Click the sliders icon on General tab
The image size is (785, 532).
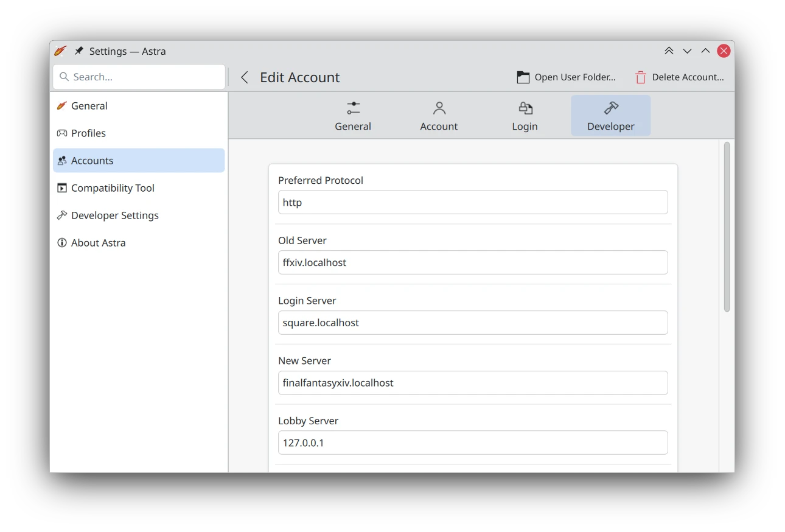353,108
